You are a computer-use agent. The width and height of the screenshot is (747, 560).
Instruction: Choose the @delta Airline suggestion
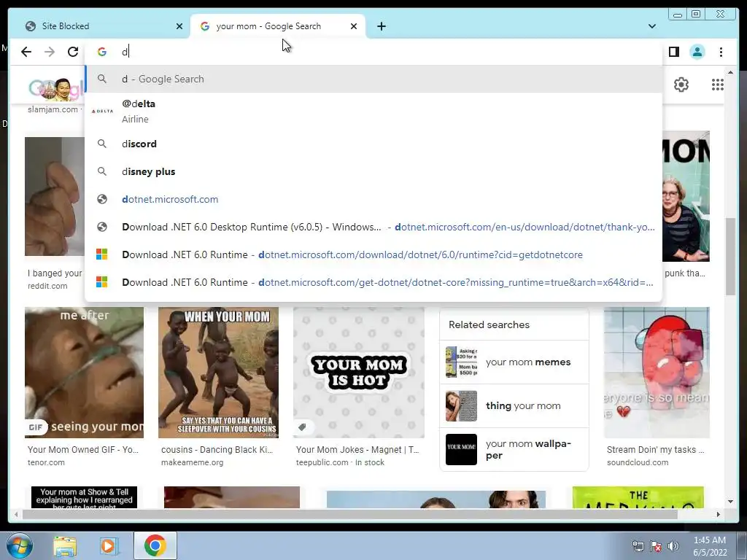tap(373, 111)
